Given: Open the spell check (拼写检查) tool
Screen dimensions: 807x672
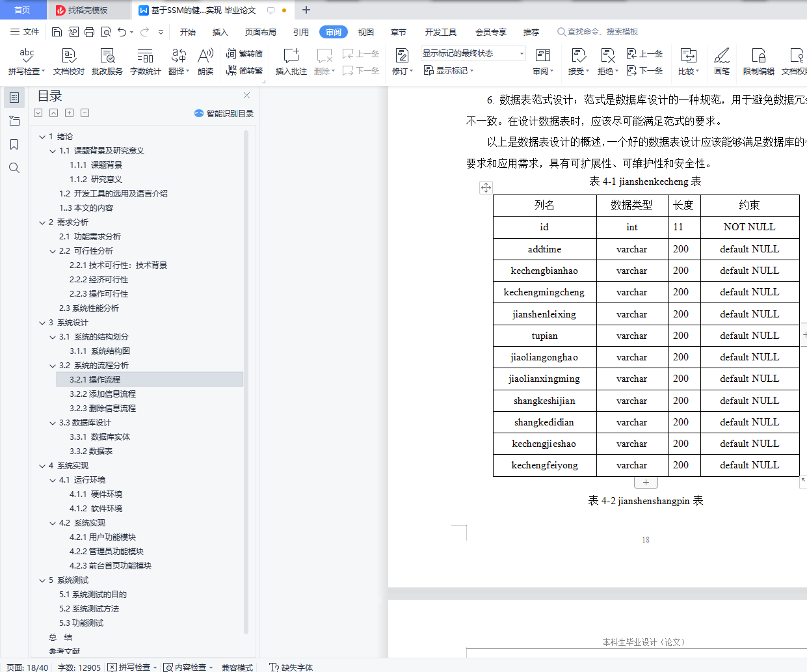Looking at the screenshot, I should [27, 62].
